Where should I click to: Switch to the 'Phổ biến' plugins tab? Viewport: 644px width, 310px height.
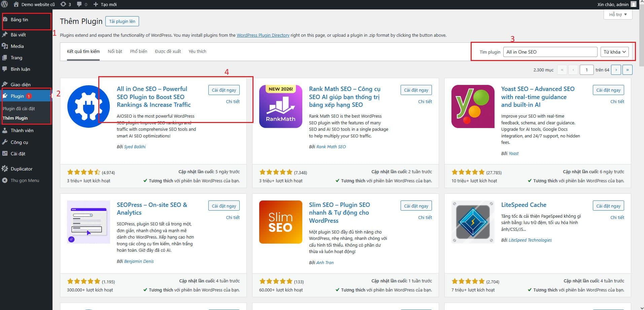[138, 51]
